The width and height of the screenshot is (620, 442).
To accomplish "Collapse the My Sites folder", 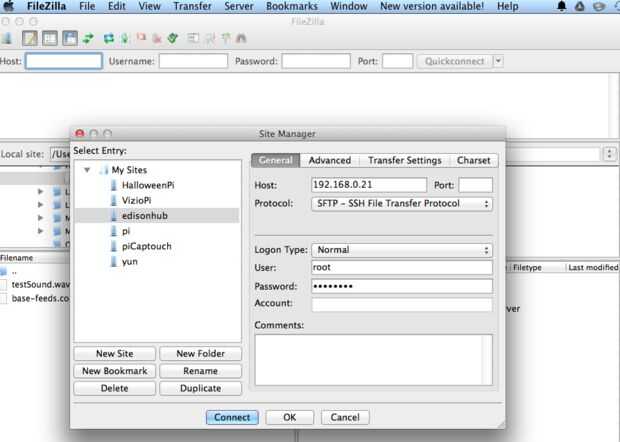I will tap(87, 170).
